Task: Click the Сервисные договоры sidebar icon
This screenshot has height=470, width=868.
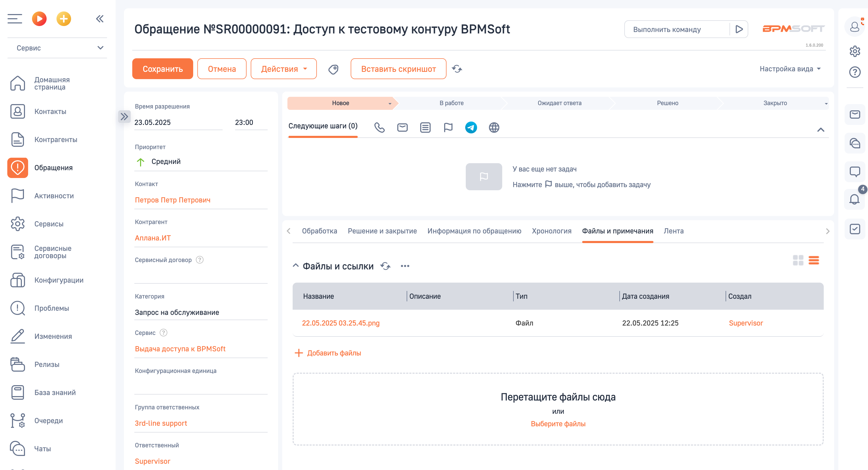Action: click(x=17, y=252)
